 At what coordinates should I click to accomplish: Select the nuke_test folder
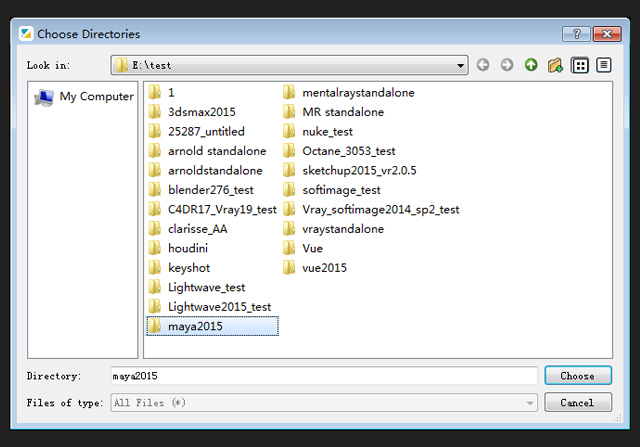(318, 131)
